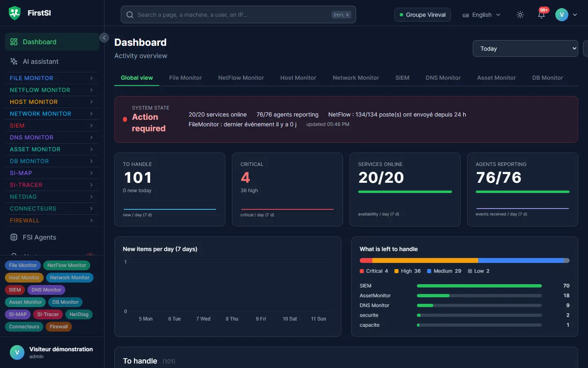Screen dimensions: 588x368
Task: Click the AssetMonitor row showing 18
Action: [465, 296]
